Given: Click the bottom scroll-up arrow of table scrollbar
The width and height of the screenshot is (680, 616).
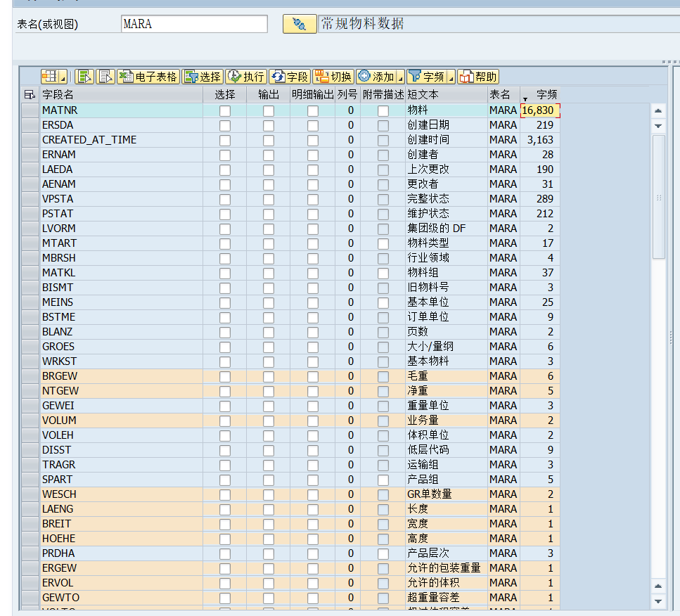Looking at the screenshot, I should [658, 586].
